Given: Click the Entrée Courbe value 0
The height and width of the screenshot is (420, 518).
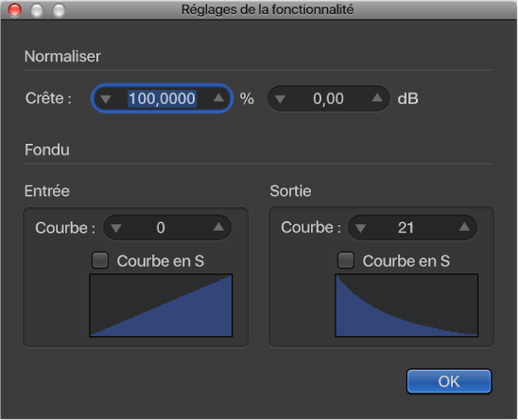Looking at the screenshot, I should pos(161,228).
